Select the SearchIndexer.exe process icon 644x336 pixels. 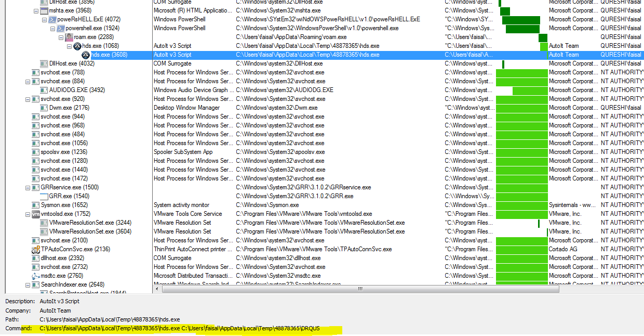(35, 285)
